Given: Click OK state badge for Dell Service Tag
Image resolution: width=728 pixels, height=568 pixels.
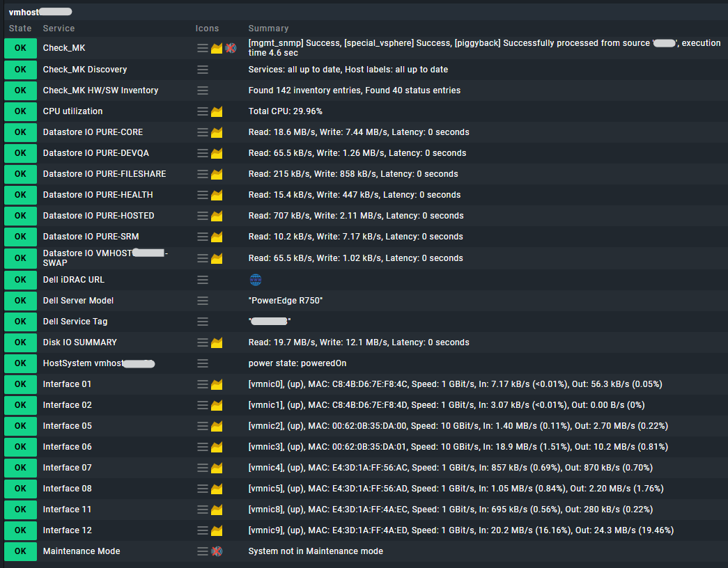Looking at the screenshot, I should click(20, 322).
